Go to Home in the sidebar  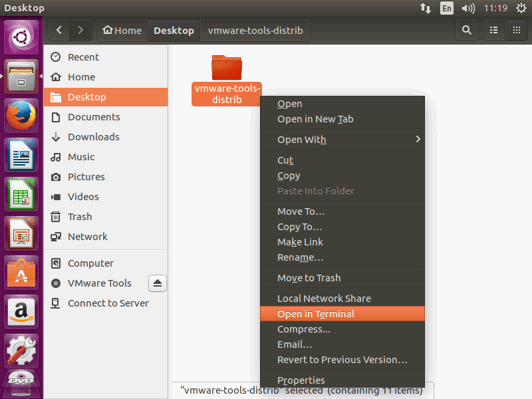[106, 77]
